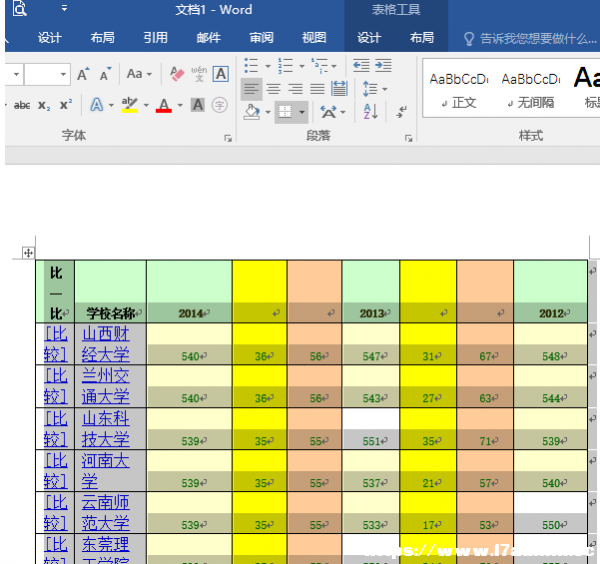This screenshot has height=564, width=600.
Task: Open bullet list dropdown arrow
Action: pyautogui.click(x=268, y=66)
